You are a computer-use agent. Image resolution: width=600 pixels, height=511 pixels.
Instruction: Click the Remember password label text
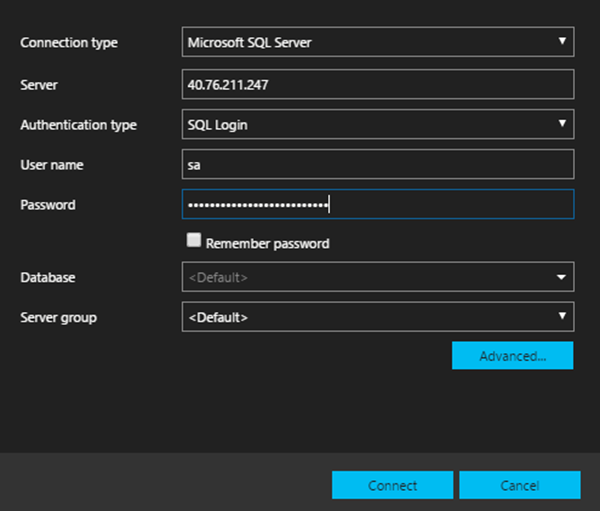click(267, 243)
